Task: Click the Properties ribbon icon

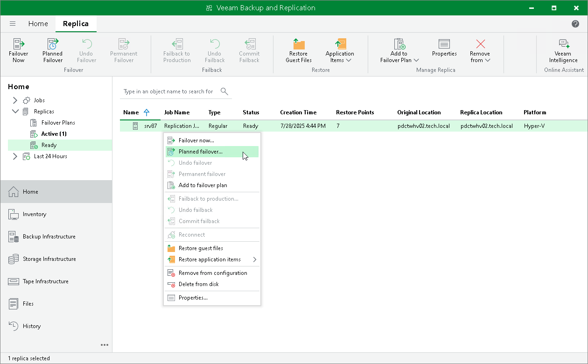Action: point(444,48)
